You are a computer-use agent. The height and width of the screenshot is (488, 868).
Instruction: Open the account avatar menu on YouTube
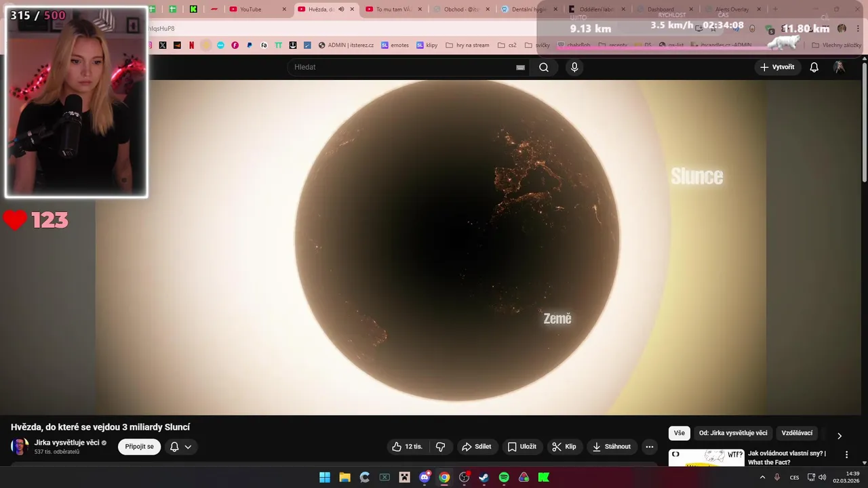pos(840,67)
